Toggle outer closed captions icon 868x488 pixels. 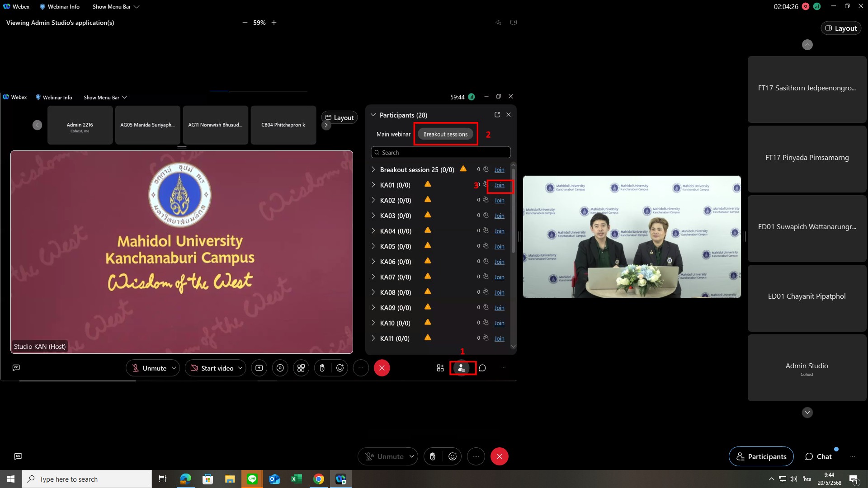pyautogui.click(x=18, y=456)
